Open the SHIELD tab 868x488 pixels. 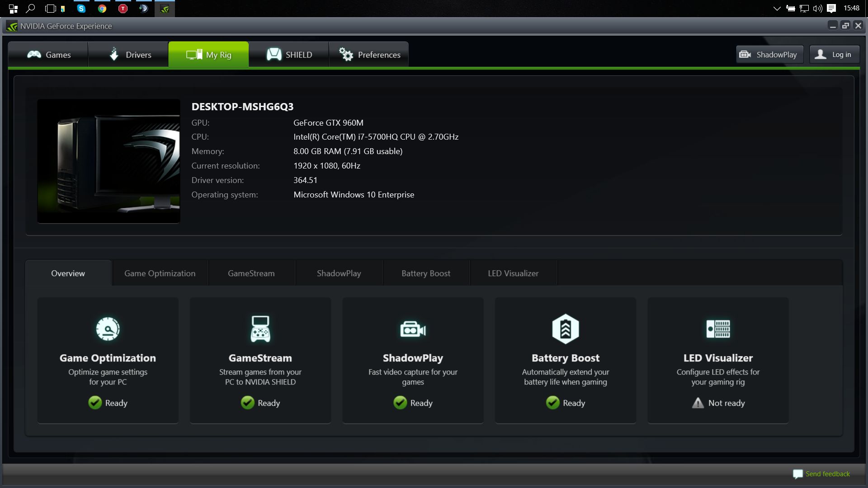tap(289, 55)
